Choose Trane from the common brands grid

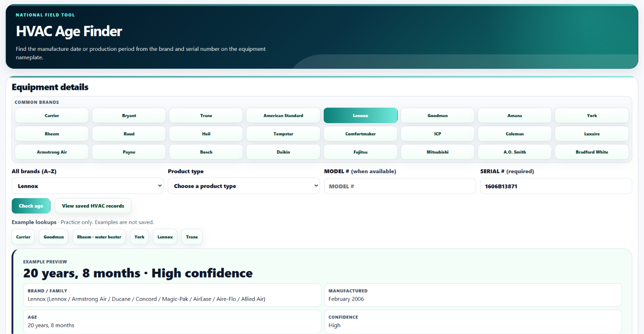point(206,116)
